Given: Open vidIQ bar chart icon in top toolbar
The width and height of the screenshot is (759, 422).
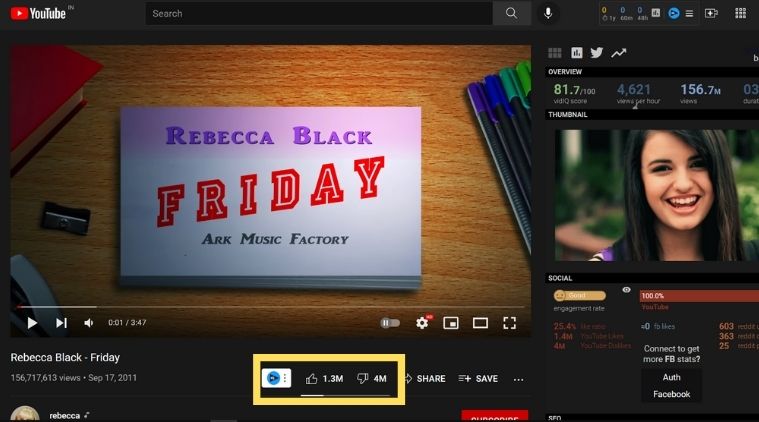Looking at the screenshot, I should (656, 13).
